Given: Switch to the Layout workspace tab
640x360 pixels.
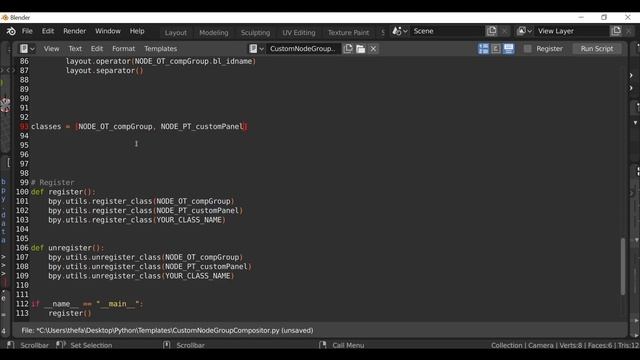Looking at the screenshot, I should (x=176, y=32).
